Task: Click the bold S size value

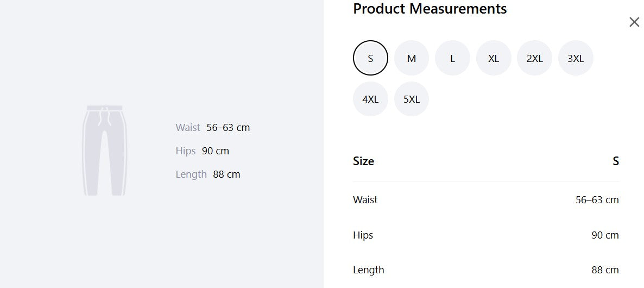Action: (x=616, y=161)
